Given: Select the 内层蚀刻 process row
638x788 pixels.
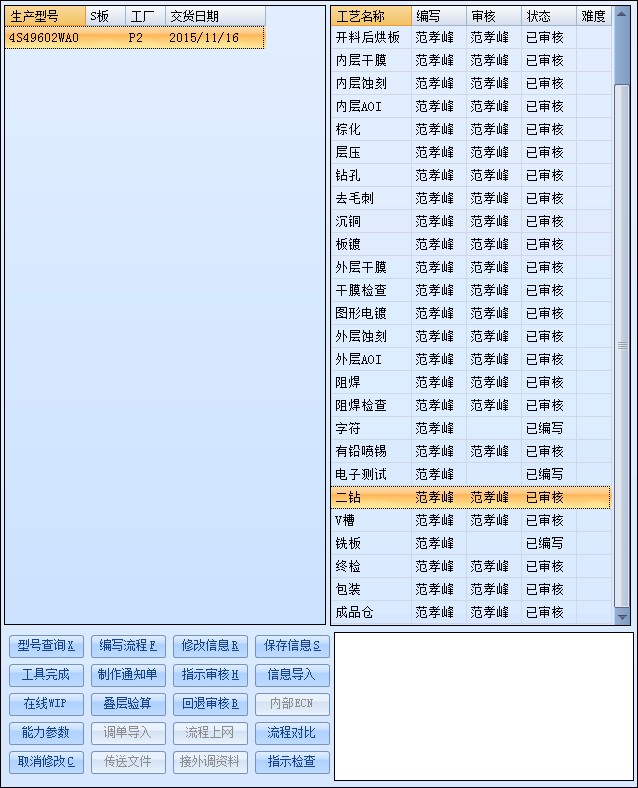Looking at the screenshot, I should coord(471,83).
